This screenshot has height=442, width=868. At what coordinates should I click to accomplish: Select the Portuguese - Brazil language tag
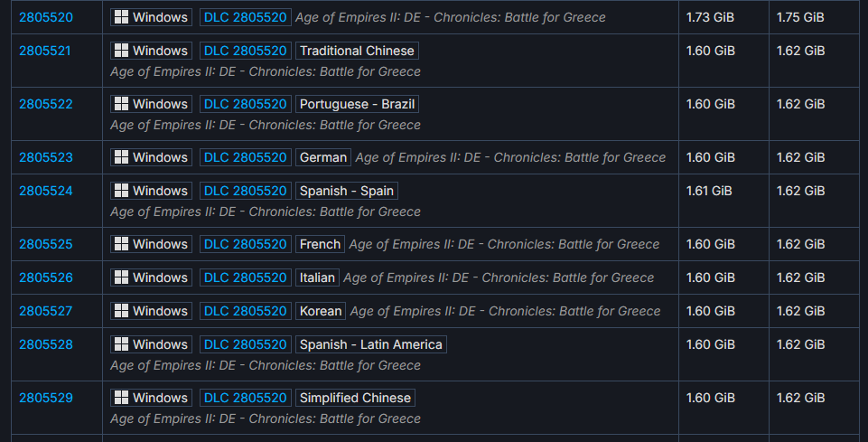[x=357, y=104]
